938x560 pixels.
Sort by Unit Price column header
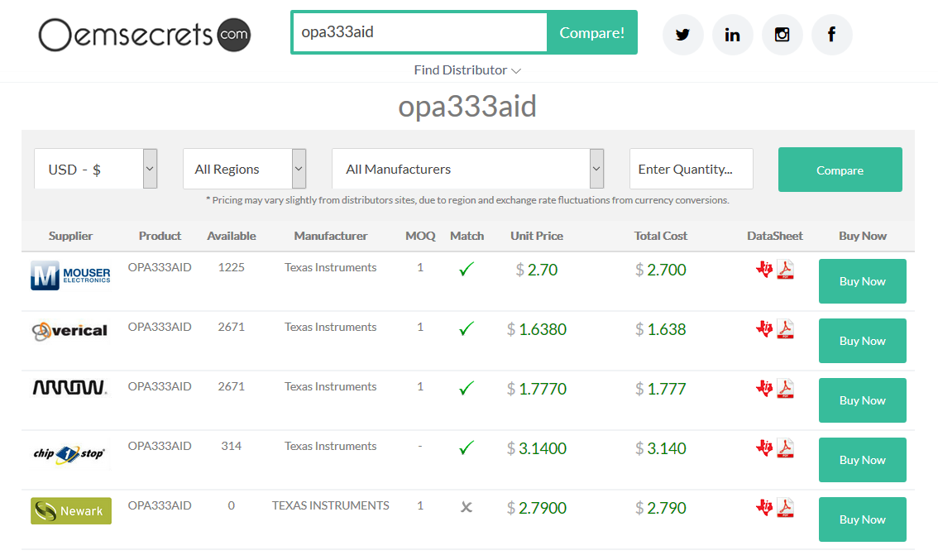pos(537,236)
